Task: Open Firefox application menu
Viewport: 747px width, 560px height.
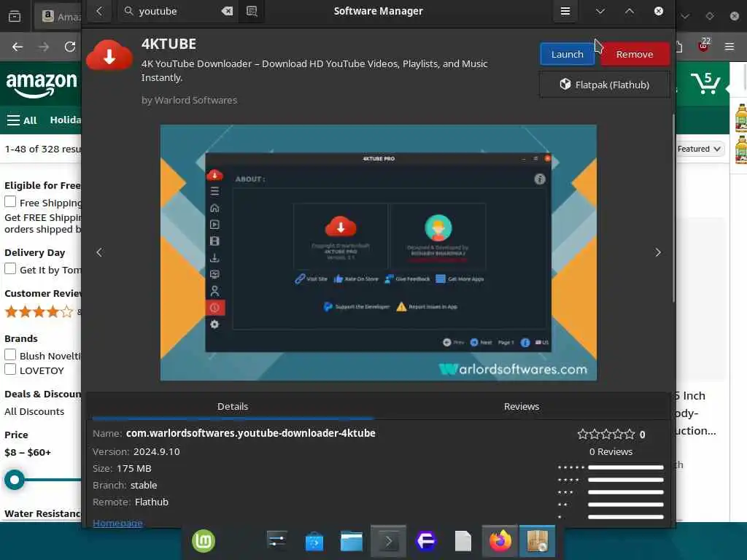Action: coord(729,47)
